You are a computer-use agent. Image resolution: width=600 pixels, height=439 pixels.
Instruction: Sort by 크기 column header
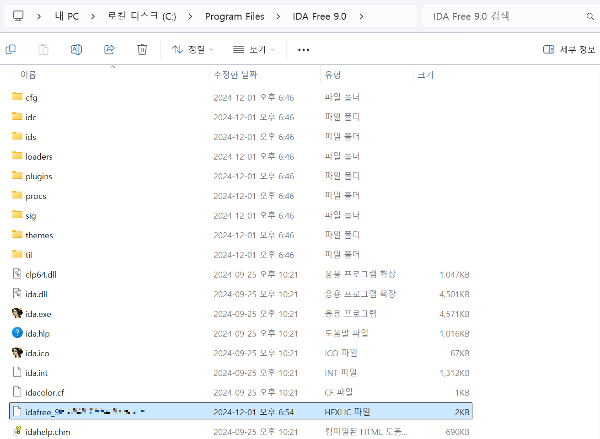click(426, 75)
